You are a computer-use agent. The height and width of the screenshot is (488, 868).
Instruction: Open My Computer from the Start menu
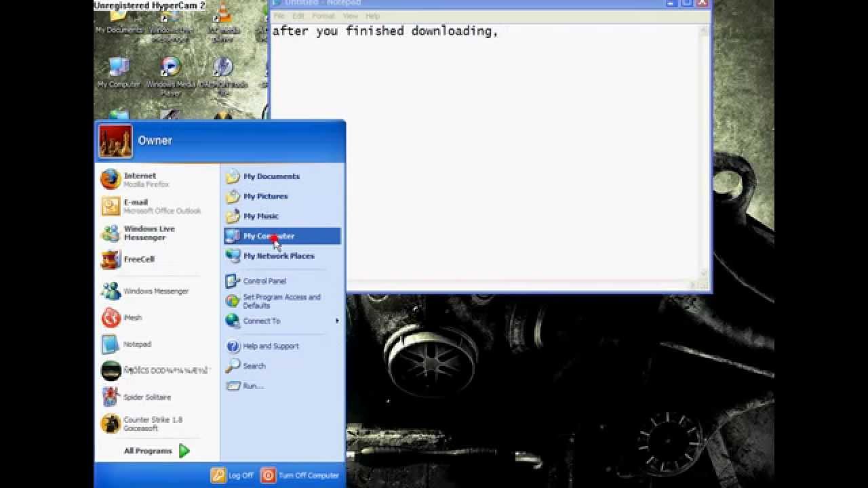coord(282,236)
